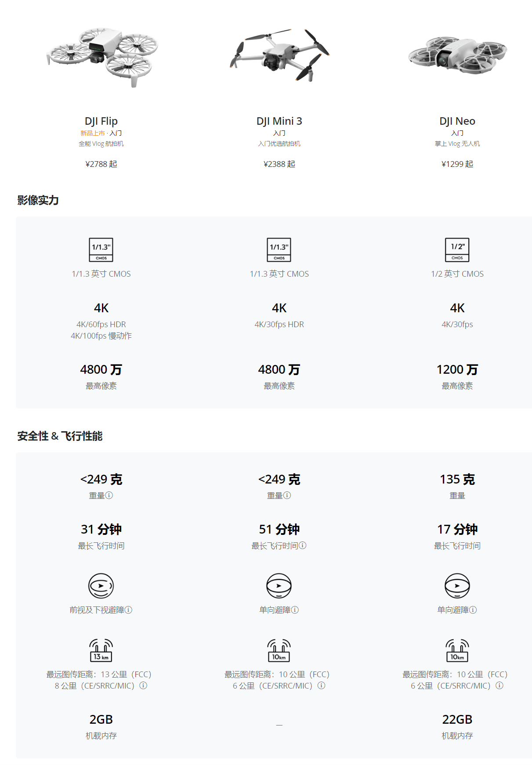Click DJI Mini 3 10km transmission icon

(x=279, y=650)
